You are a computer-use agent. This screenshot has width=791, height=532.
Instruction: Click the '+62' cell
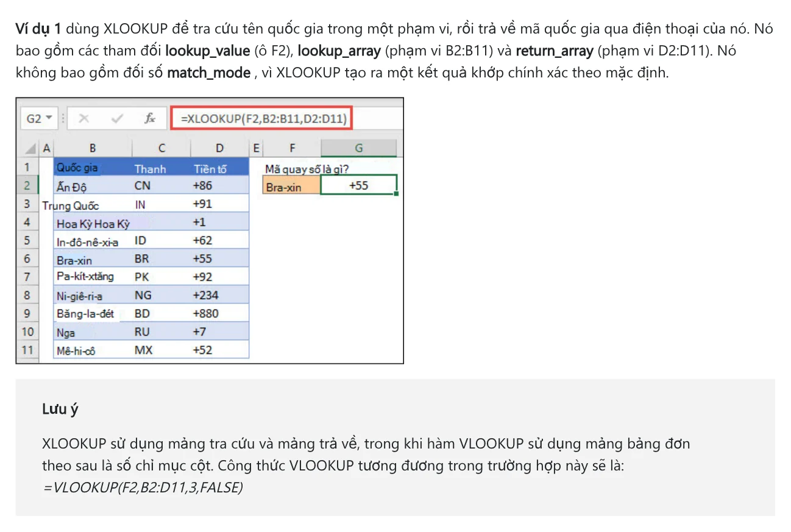219,240
